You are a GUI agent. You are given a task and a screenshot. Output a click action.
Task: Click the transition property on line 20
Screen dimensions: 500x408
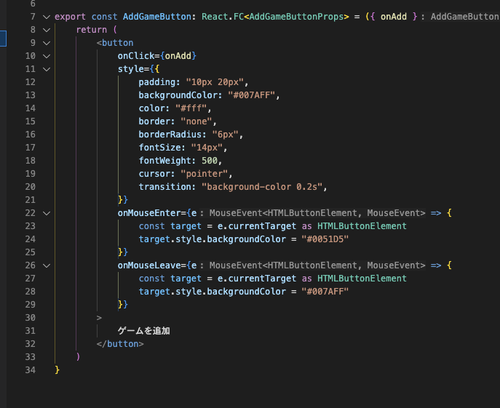[x=165, y=187]
